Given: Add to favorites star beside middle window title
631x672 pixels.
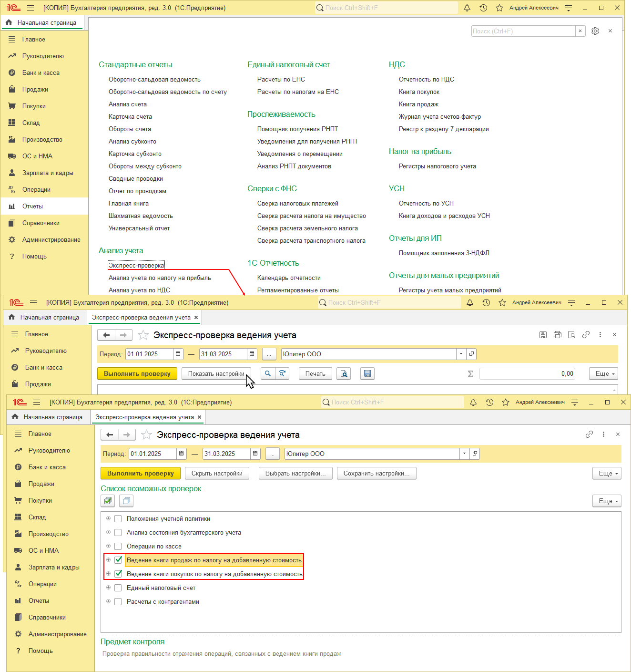Looking at the screenshot, I should click(x=143, y=335).
